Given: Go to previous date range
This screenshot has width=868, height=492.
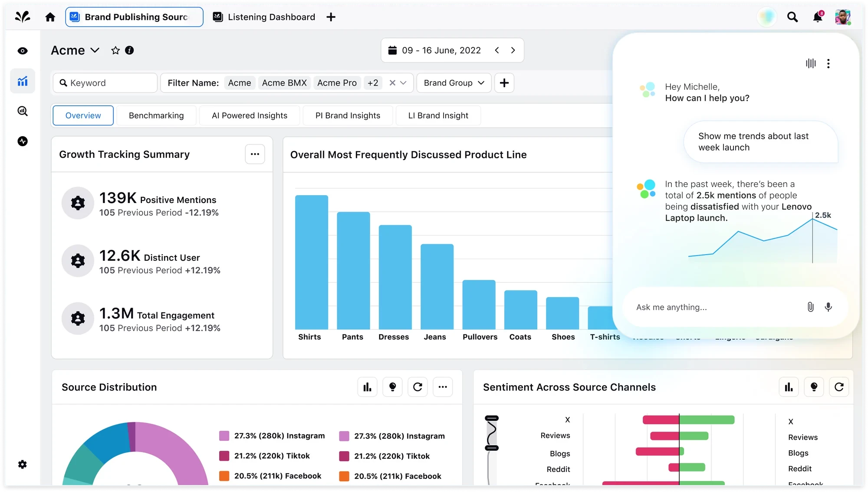Looking at the screenshot, I should (497, 50).
